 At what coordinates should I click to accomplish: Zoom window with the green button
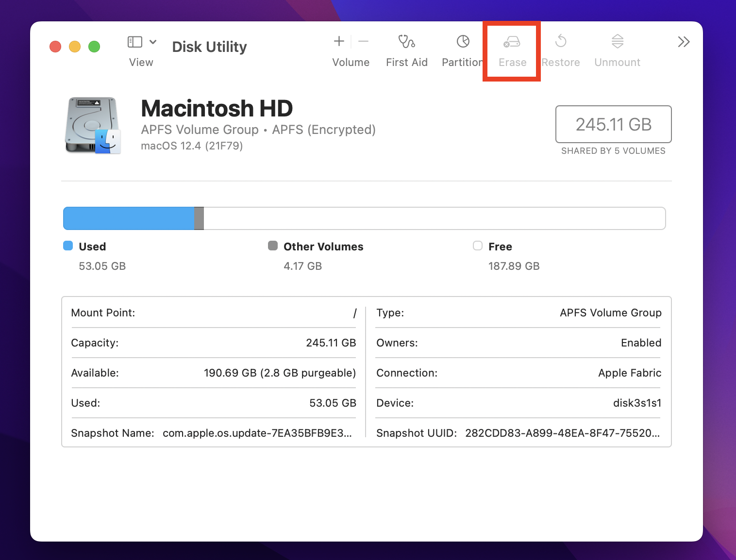[94, 47]
